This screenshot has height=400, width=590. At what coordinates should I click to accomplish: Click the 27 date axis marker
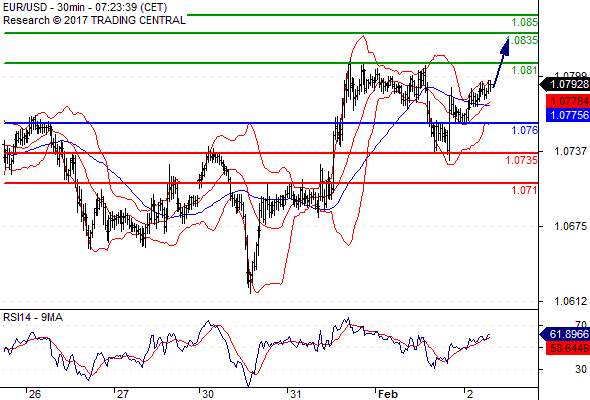tap(122, 394)
